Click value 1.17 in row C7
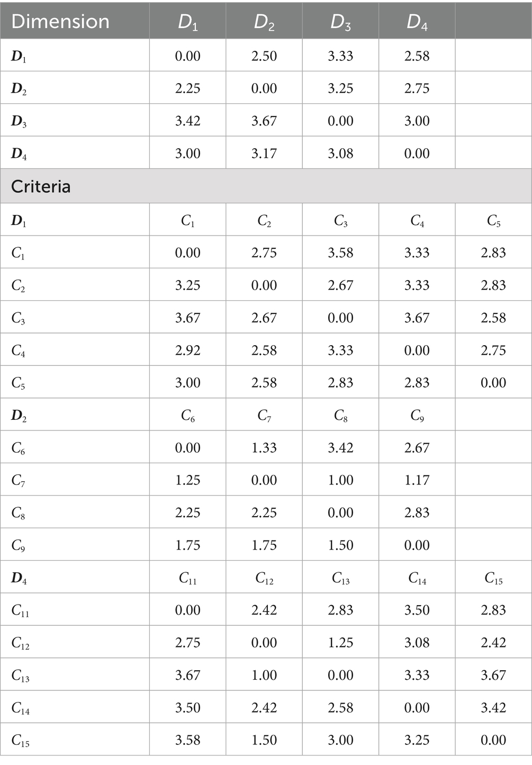The width and height of the screenshot is (532, 765). tap(417, 480)
